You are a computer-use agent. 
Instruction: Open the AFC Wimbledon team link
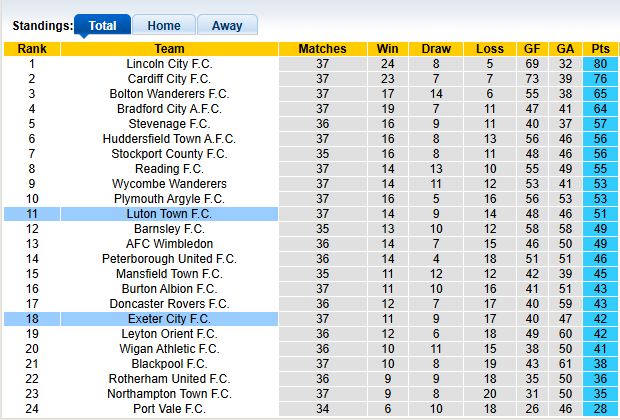[169, 244]
